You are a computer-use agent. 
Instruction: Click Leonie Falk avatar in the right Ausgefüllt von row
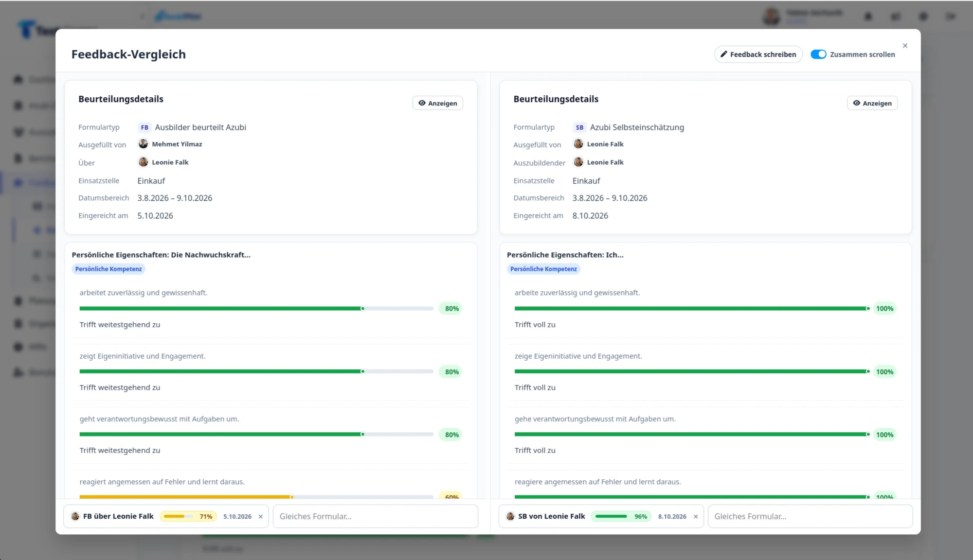(578, 144)
